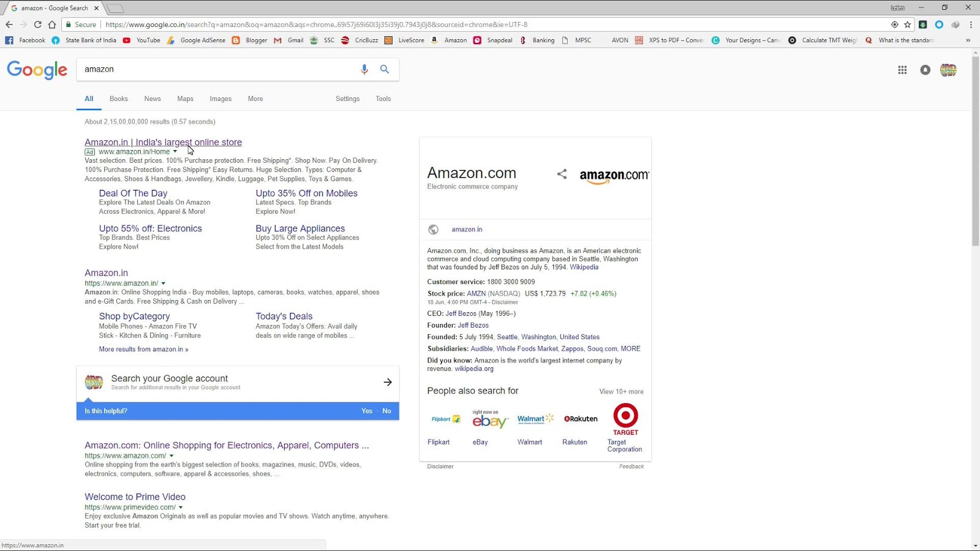980x551 pixels.
Task: Show hidden bookmarks with the overflow chevron
Action: click(968, 40)
